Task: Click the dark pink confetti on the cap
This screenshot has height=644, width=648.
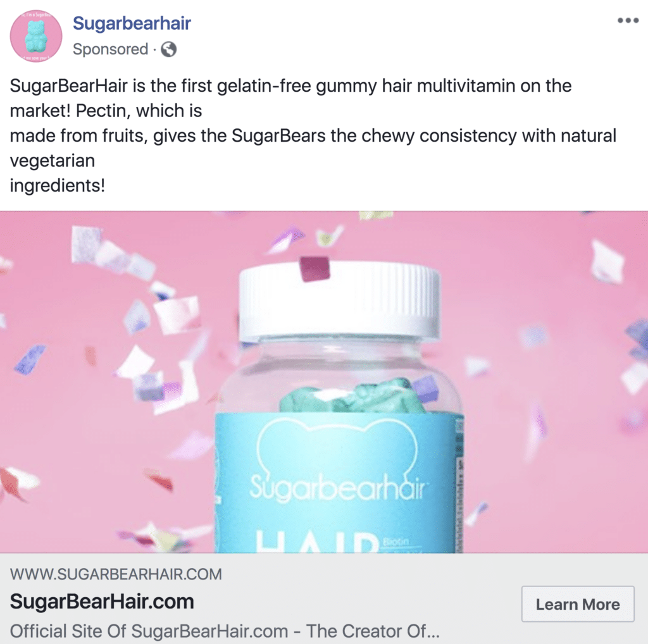Action: pyautogui.click(x=315, y=268)
